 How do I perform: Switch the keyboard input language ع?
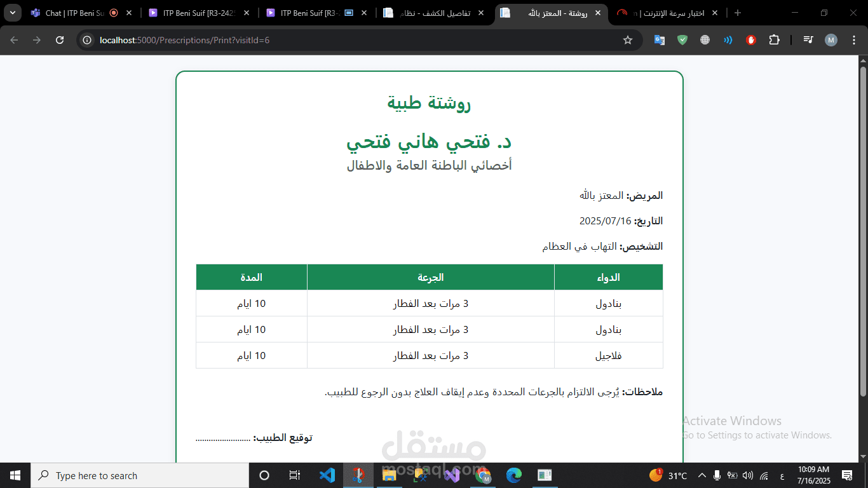click(781, 475)
